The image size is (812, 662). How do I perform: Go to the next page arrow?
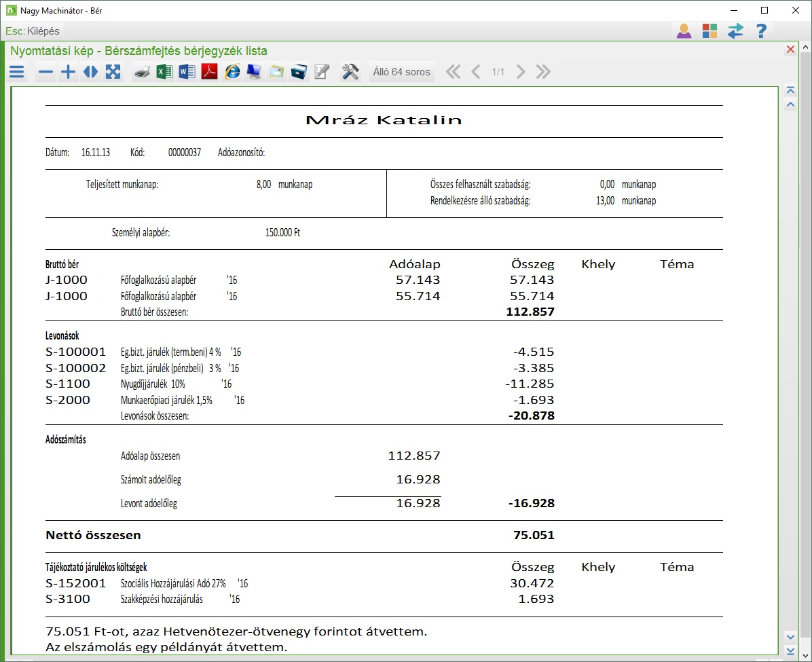(521, 72)
